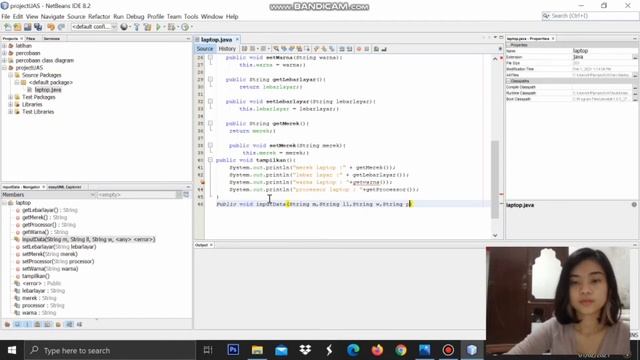Click the globe browser toolbar icon
The width and height of the screenshot is (640, 360).
(x=124, y=27)
